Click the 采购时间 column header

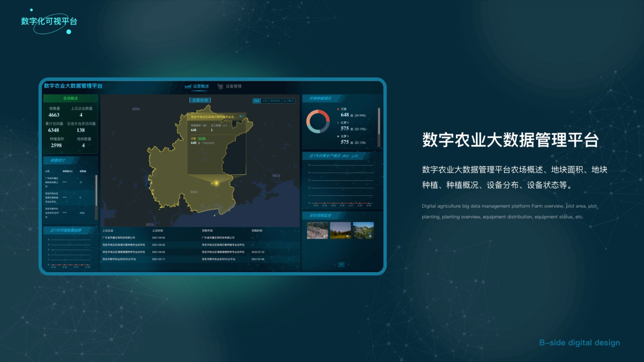pos(257,231)
